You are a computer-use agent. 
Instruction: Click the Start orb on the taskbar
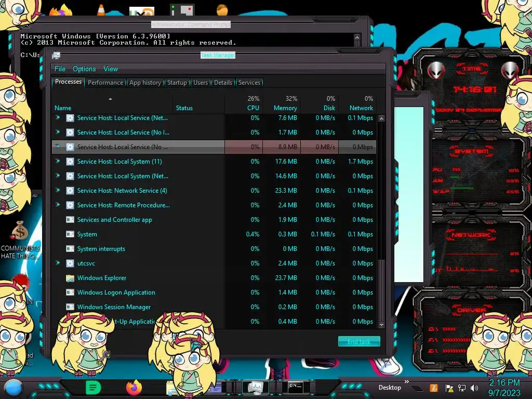(x=14, y=389)
